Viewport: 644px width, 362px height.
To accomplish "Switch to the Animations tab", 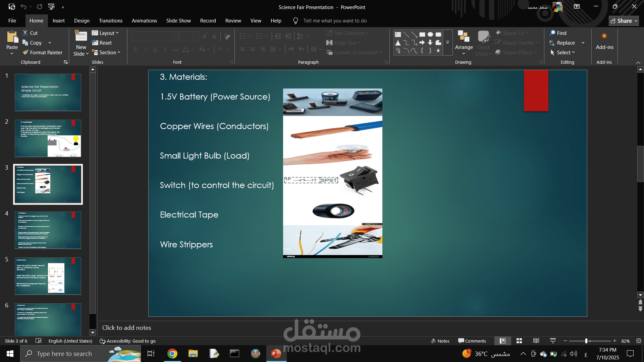I will click(144, 21).
